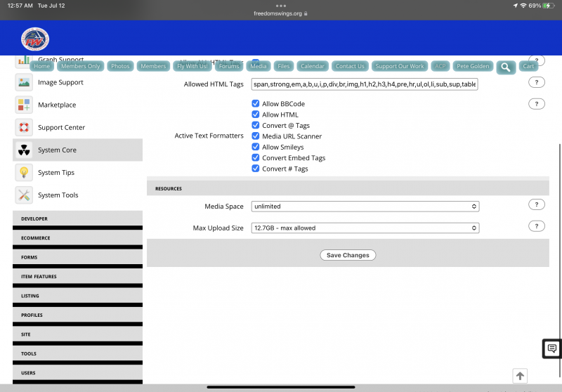Viewport: 562px width, 392px height.
Task: Open the Forums menu item
Action: (x=229, y=66)
